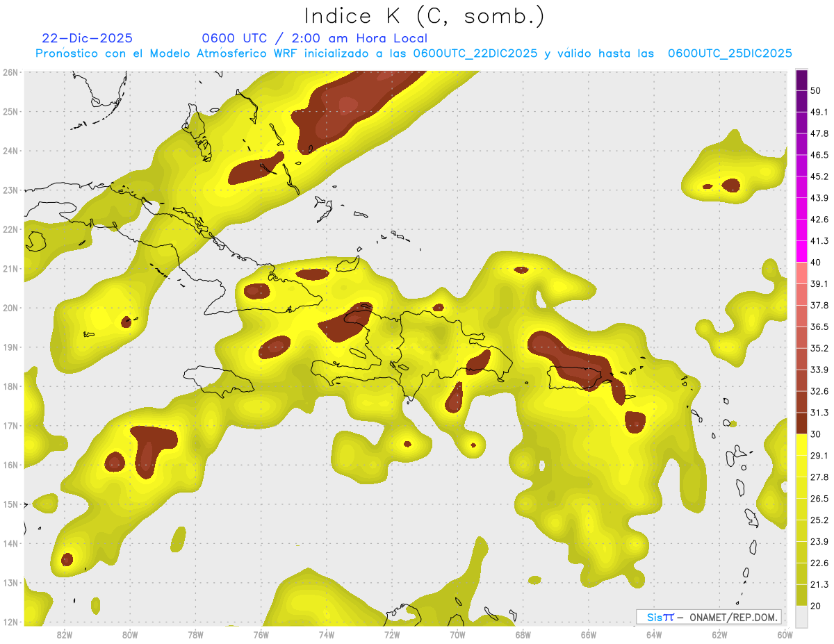Click the '20N' latitude label
834x644 pixels.
10,308
